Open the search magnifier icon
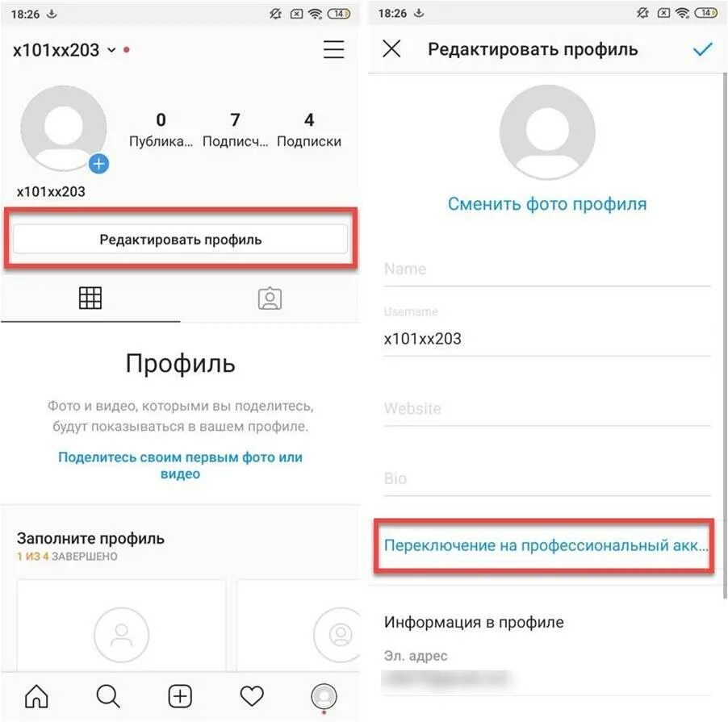The height and width of the screenshot is (722, 728). tap(108, 696)
